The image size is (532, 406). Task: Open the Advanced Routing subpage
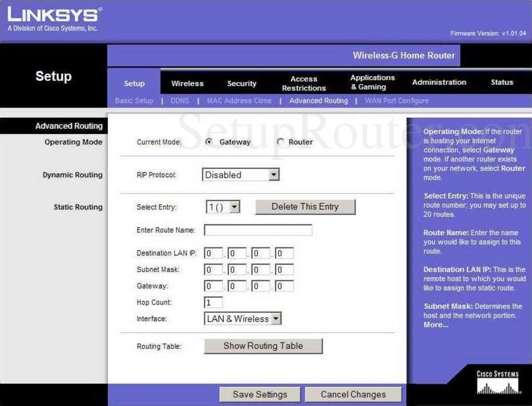point(319,101)
